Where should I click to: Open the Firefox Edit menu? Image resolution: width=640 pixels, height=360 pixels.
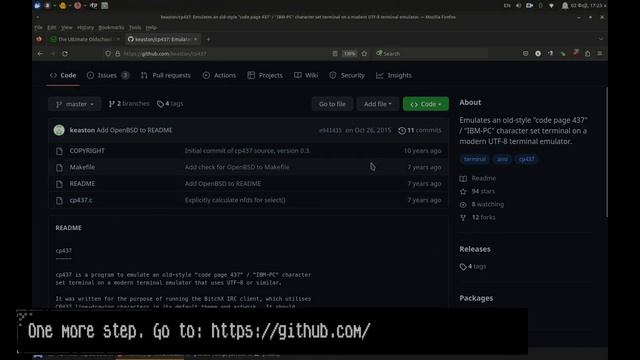(51, 27)
